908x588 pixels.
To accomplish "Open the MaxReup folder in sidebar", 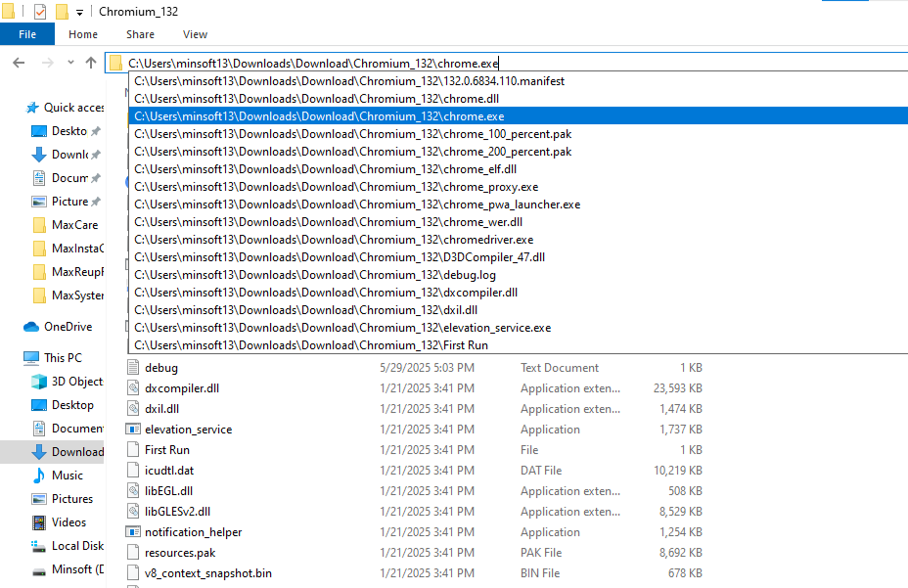I will (x=67, y=272).
